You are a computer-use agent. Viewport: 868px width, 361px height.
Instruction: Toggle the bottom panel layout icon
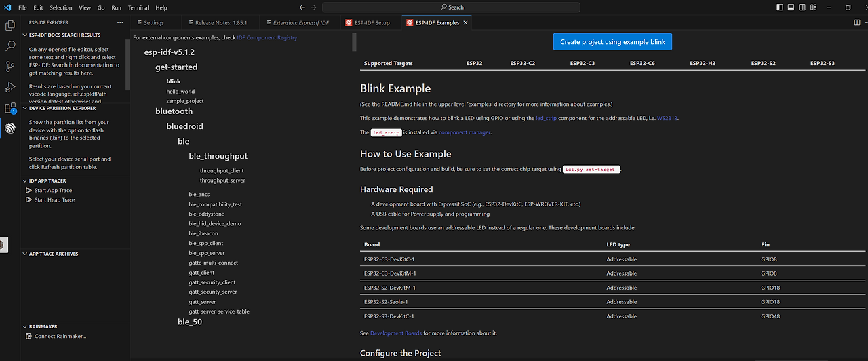click(x=791, y=7)
